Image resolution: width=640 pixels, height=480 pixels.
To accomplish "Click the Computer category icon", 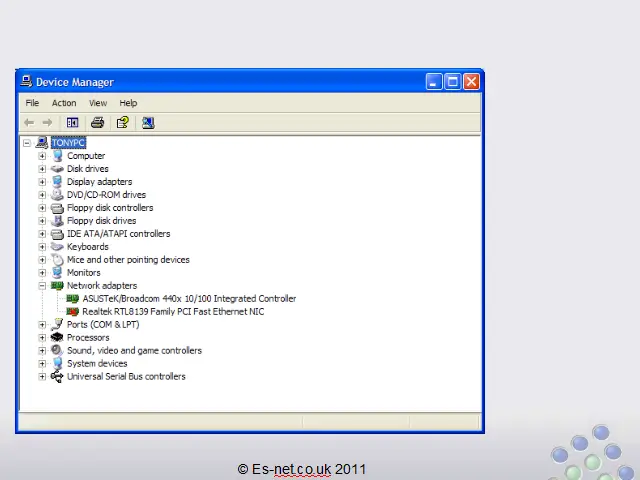I will point(58,156).
